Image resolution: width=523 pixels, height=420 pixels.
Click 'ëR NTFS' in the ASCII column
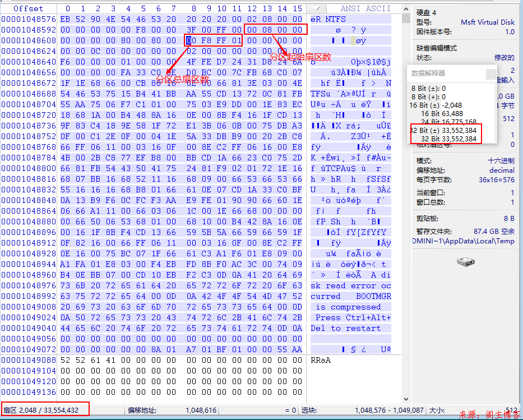[328, 20]
